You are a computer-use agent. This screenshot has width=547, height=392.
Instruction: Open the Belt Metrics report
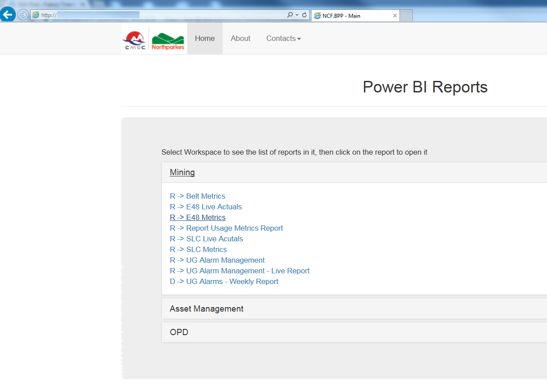coord(197,196)
